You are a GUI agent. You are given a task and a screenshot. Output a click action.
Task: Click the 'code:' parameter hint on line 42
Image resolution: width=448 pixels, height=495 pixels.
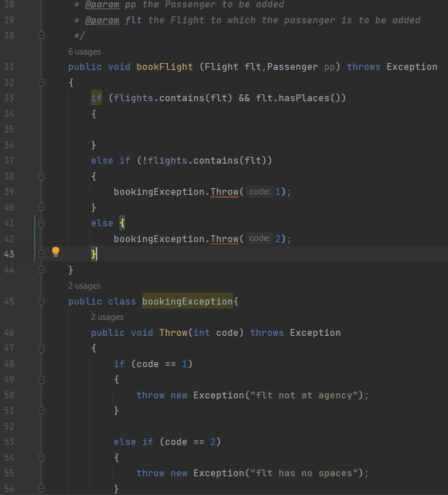[x=259, y=238]
